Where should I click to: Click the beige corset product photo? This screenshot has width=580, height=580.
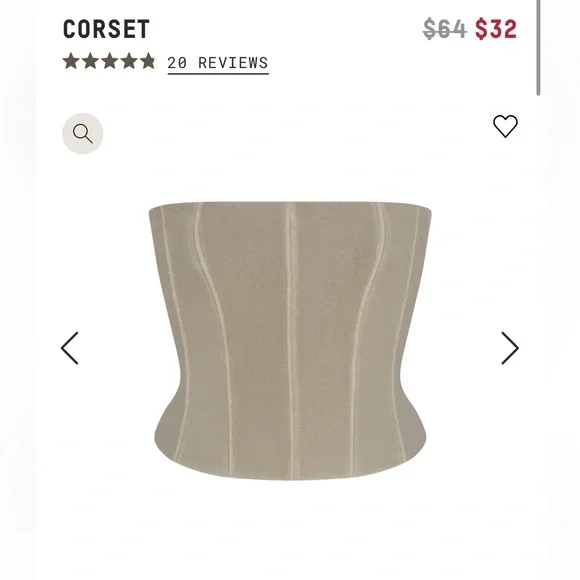point(290,341)
